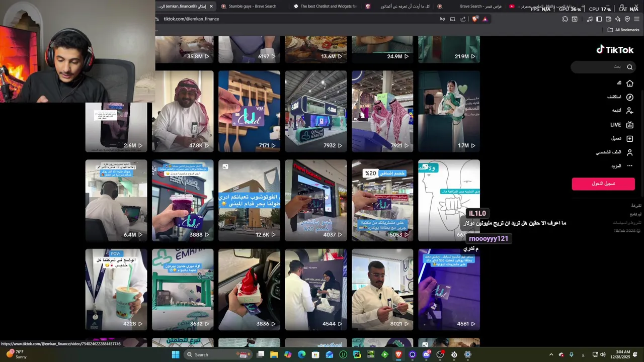The image size is (644, 362).
Task: Open Visa card video with 7171 views
Action: (249, 111)
